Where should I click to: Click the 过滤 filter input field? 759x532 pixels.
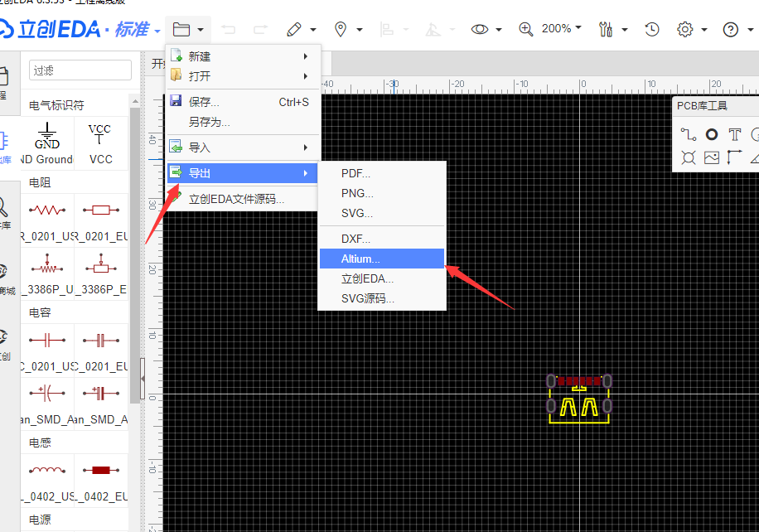tap(80, 70)
